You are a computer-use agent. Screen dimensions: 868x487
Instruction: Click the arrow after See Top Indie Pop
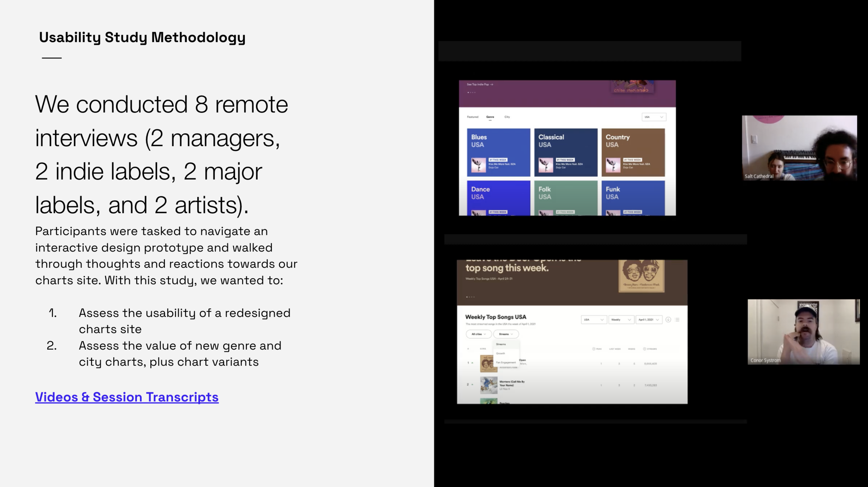pyautogui.click(x=492, y=84)
